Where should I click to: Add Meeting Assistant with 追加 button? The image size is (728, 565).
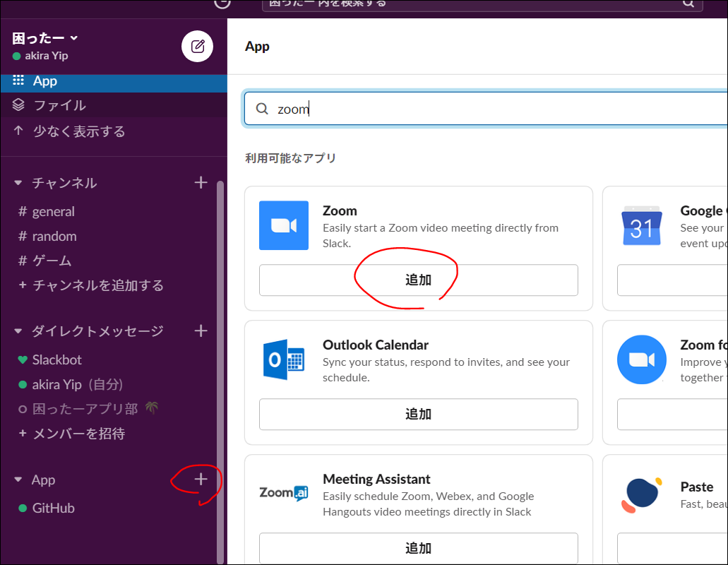tap(418, 548)
